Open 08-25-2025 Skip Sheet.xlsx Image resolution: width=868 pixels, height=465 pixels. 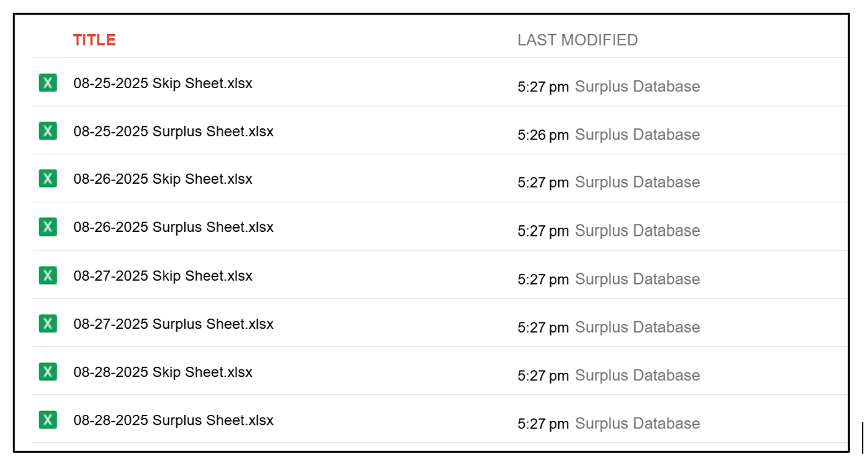click(x=163, y=84)
